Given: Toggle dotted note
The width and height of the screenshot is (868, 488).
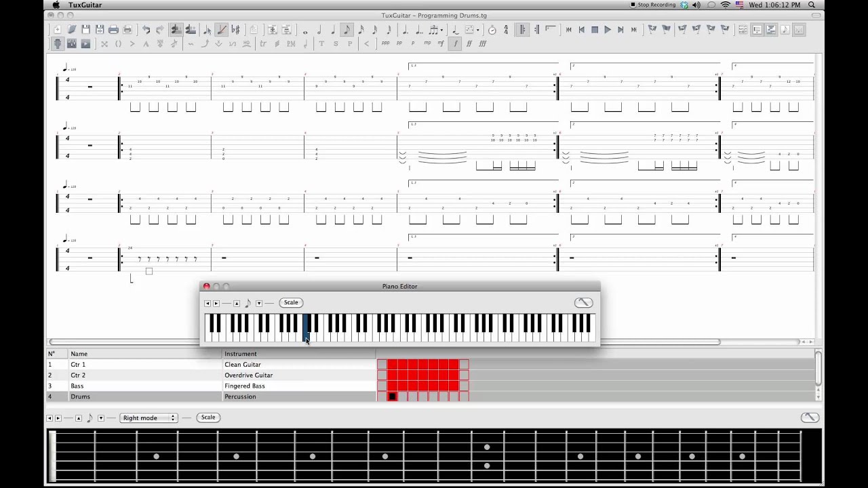Looking at the screenshot, I should (x=405, y=30).
